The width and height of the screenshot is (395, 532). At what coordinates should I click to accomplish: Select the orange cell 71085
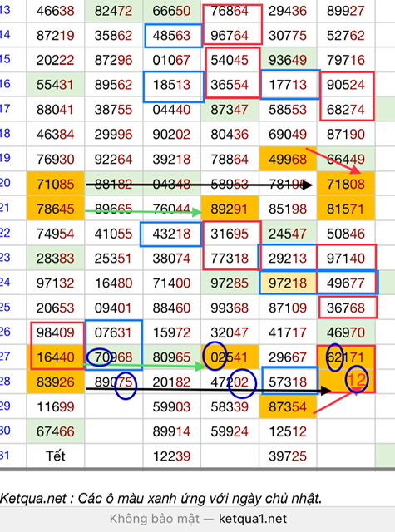pos(56,184)
